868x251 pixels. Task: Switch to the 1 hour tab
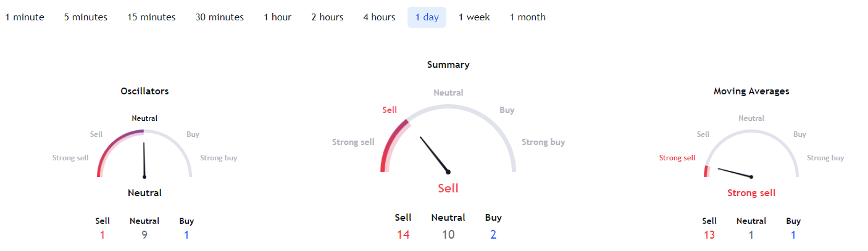tap(277, 17)
